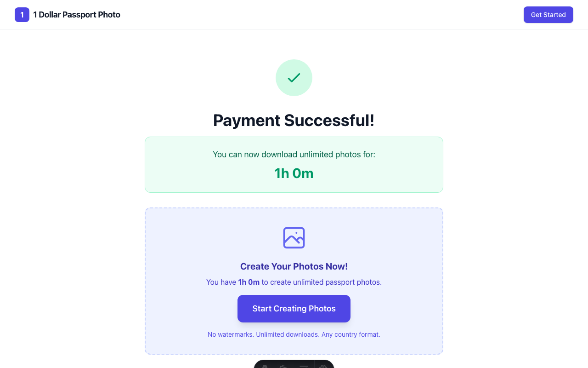The image size is (588, 368).
Task: Click the Create Your Photos Now title
Action: [294, 266]
